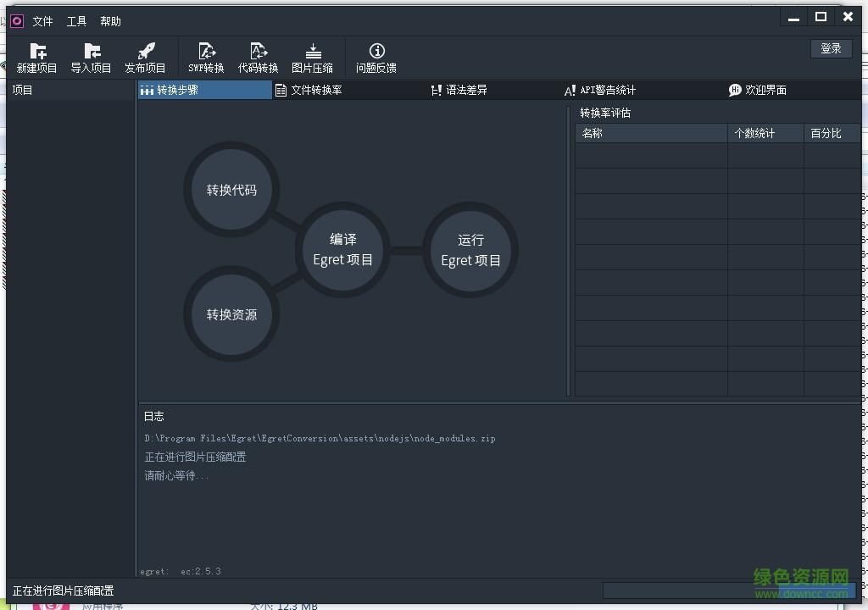Open the 图片压缩 image compression tool
The width and height of the screenshot is (868, 610).
pos(313,53)
